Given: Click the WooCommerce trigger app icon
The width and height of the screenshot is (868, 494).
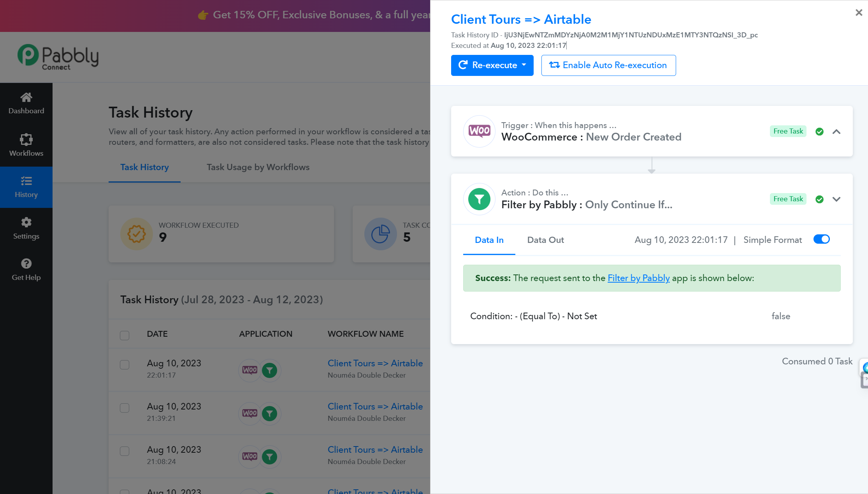Looking at the screenshot, I should click(479, 131).
